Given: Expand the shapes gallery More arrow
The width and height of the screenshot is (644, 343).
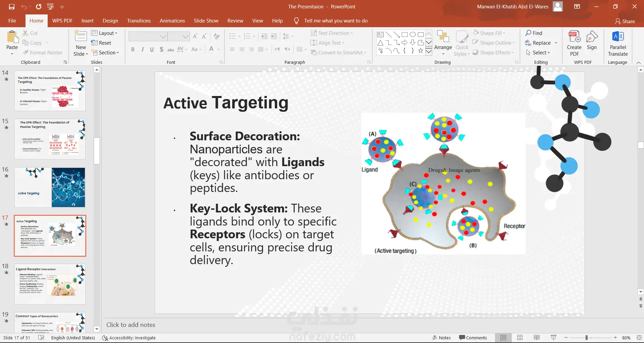Looking at the screenshot, I should 429,51.
